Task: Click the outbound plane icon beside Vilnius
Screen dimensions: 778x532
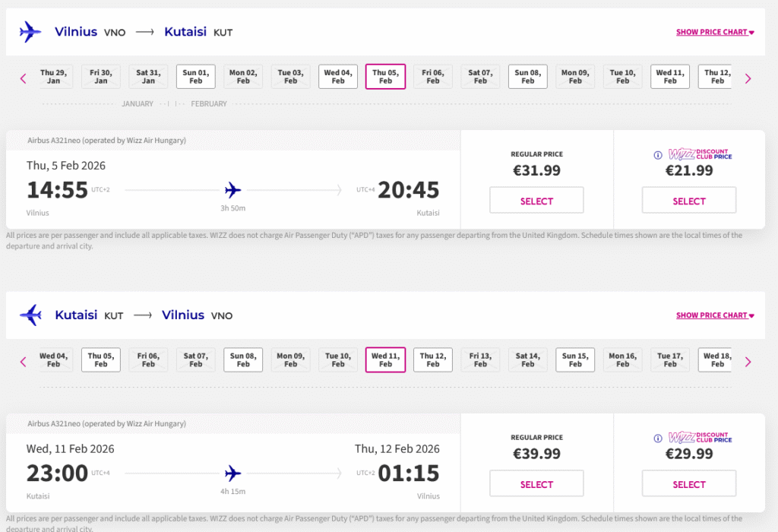Action: (30, 32)
